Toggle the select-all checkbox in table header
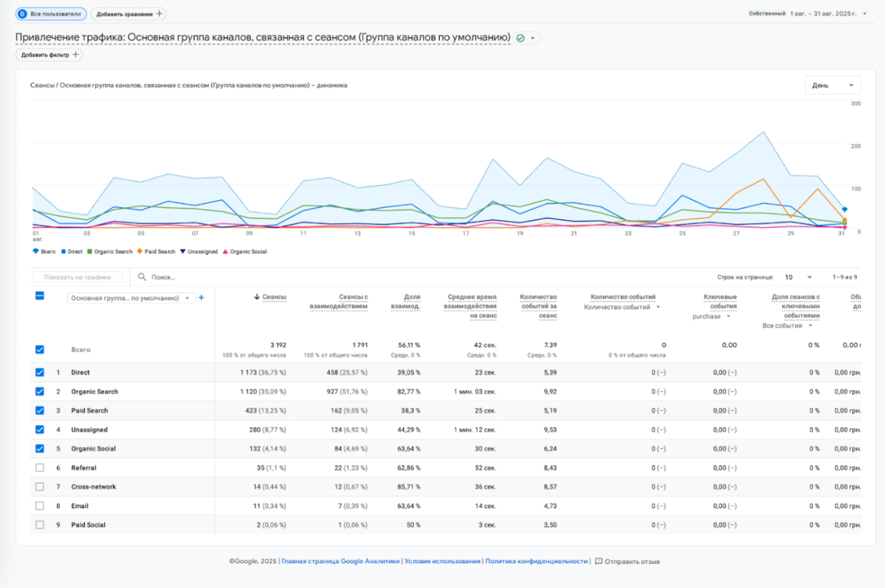Image resolution: width=885 pixels, height=588 pixels. tap(40, 296)
